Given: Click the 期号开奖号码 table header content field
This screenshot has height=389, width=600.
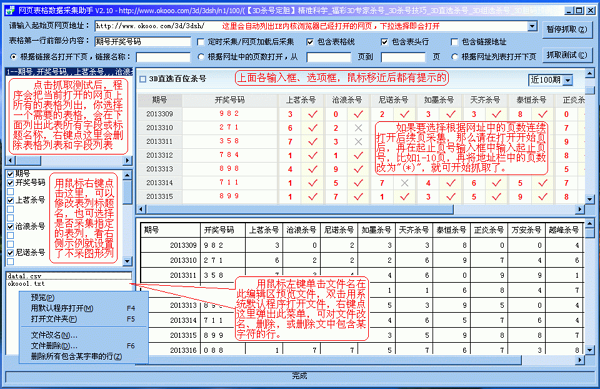Looking at the screenshot, I should pyautogui.click(x=142, y=41).
